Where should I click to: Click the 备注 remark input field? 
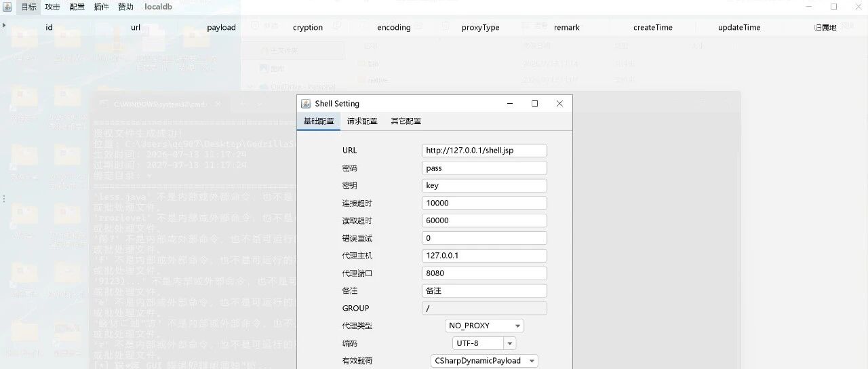[x=484, y=291]
